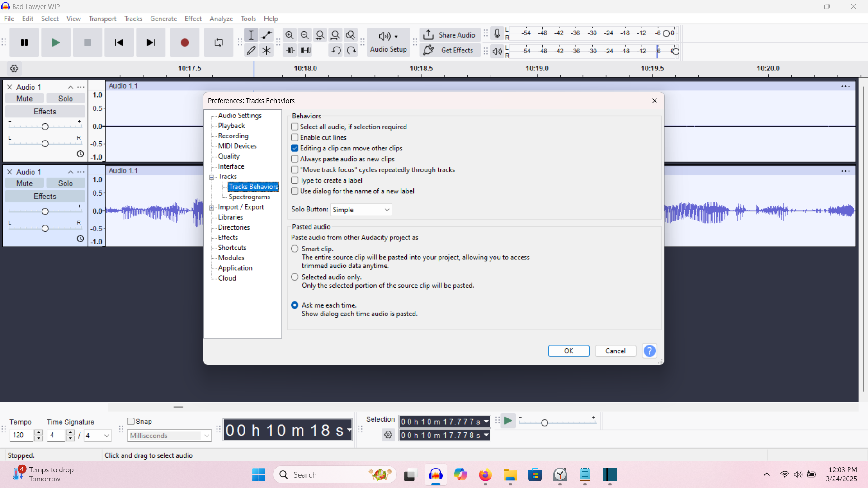868x488 pixels.
Task: Open the Solo Button dropdown
Action: click(361, 210)
